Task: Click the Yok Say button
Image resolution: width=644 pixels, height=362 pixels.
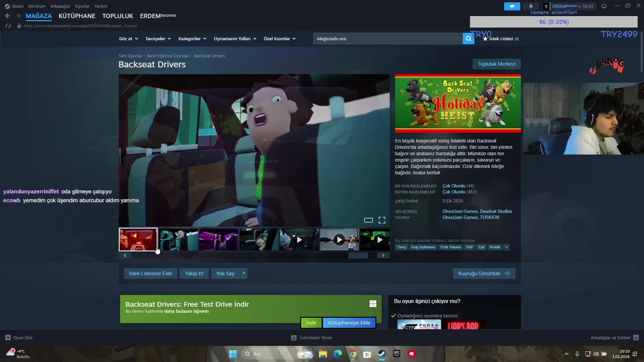Action: (x=225, y=274)
